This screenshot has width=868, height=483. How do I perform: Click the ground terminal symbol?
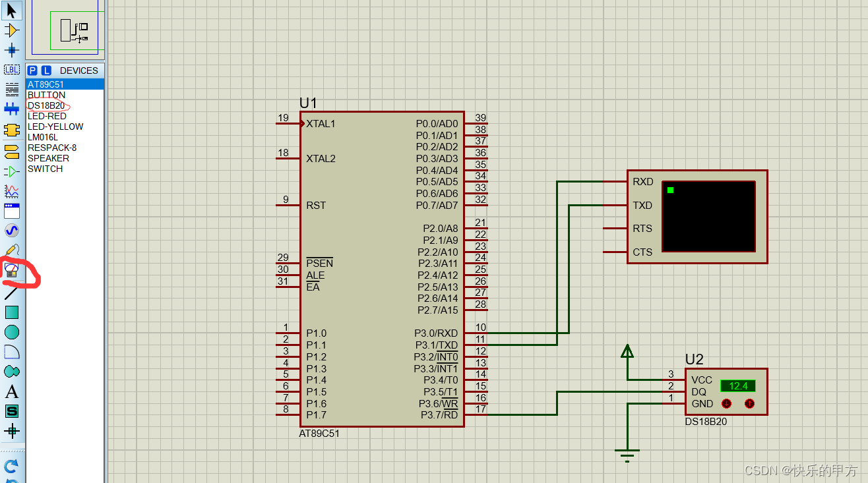click(627, 454)
